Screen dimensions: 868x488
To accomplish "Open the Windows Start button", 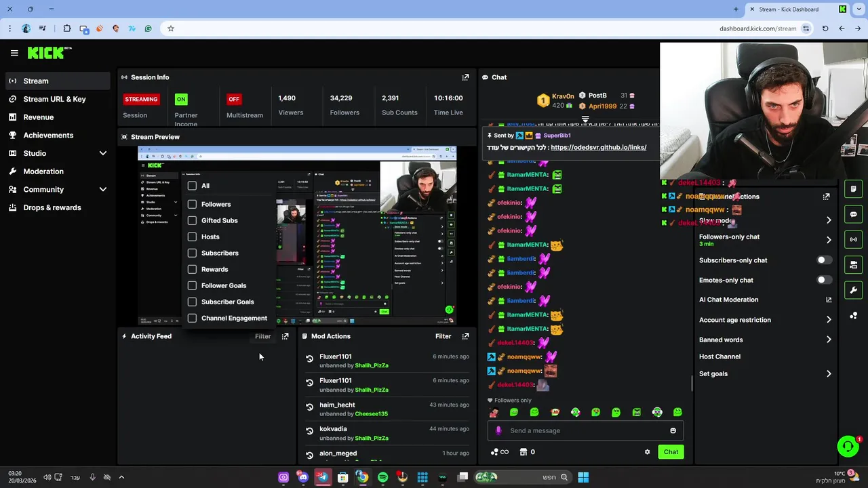I will click(583, 477).
